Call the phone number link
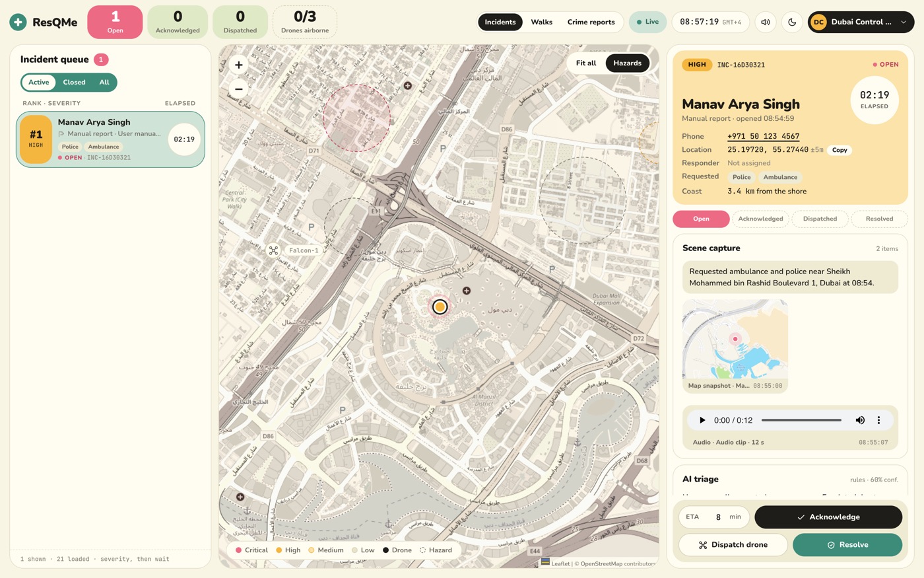This screenshot has height=578, width=924. click(763, 136)
